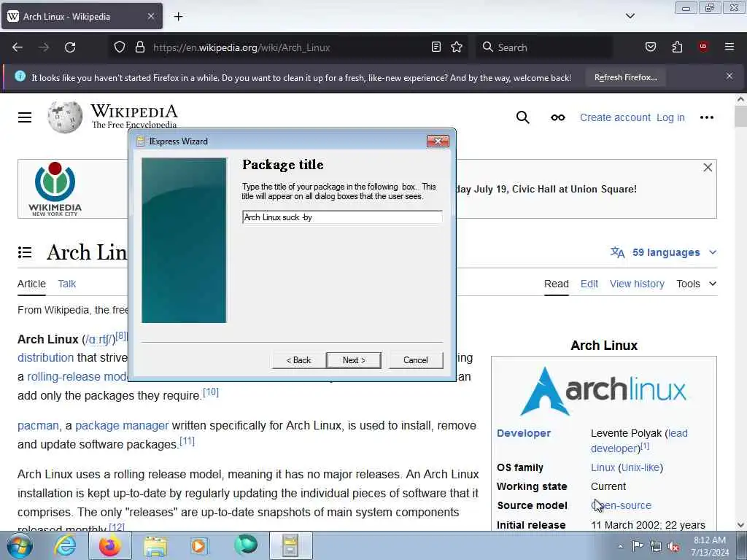Click the Action Center flag tray icon
The height and width of the screenshot is (560, 747).
pos(638,545)
